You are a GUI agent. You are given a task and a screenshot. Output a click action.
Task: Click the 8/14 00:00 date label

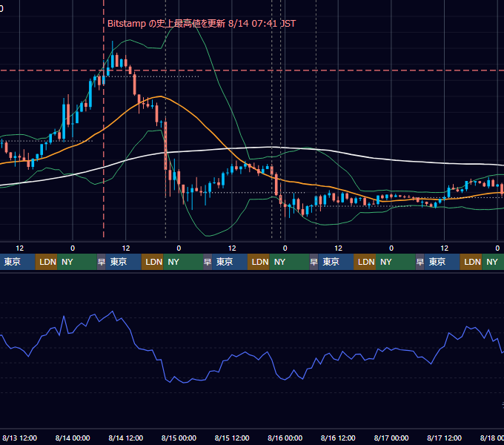(73, 438)
